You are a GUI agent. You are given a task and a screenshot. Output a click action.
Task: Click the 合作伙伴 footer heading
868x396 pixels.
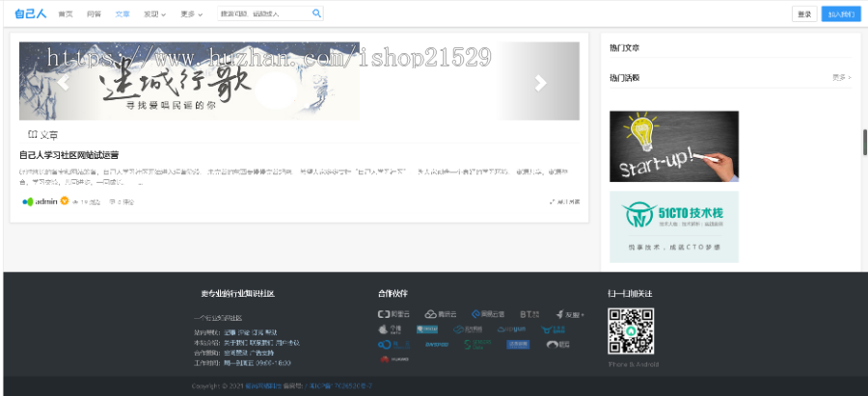(393, 294)
